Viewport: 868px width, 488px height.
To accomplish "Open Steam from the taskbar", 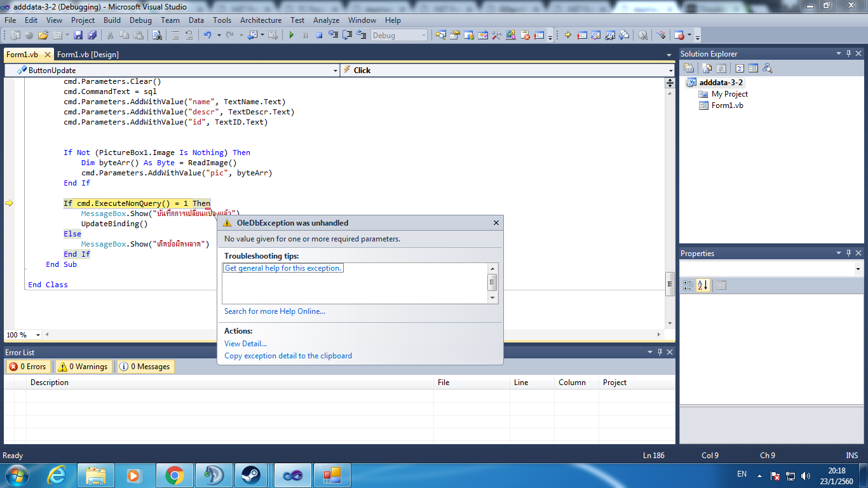I will point(250,475).
